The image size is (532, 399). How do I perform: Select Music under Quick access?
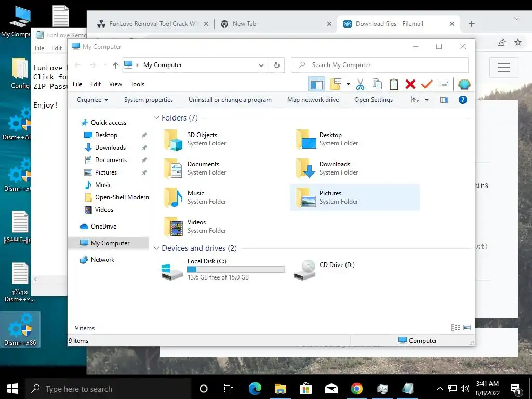98,185
